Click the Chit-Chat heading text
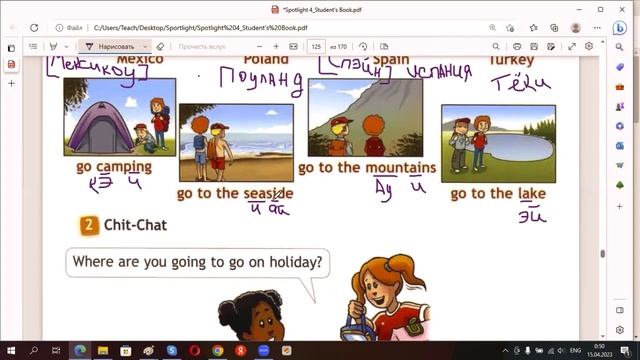This screenshot has width=640, height=360. [x=135, y=225]
